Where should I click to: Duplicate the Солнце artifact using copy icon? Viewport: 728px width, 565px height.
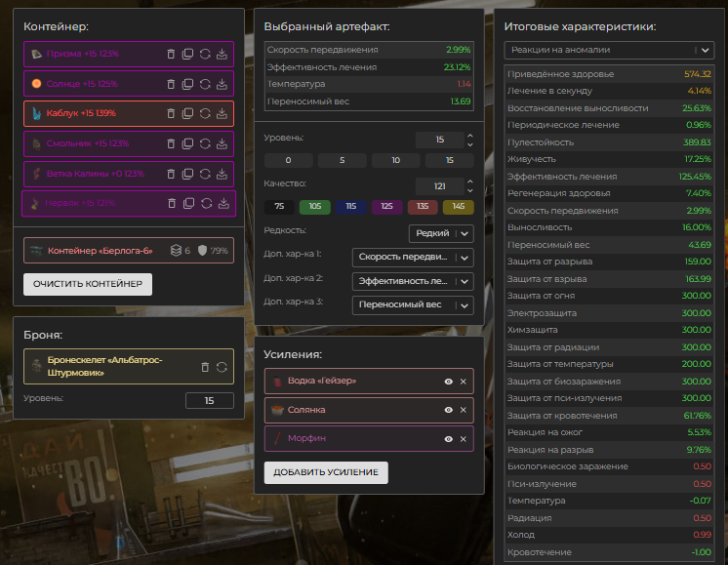[187, 84]
